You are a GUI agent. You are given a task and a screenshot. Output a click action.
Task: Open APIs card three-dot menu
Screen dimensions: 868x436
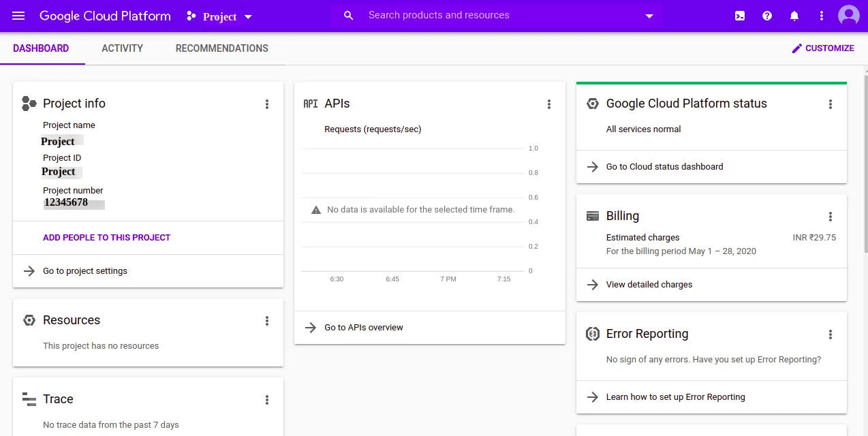coord(549,104)
